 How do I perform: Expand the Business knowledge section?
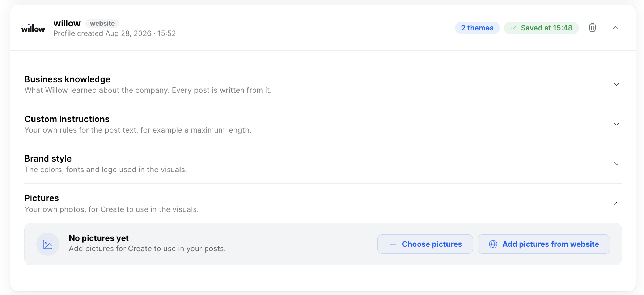[x=617, y=84]
